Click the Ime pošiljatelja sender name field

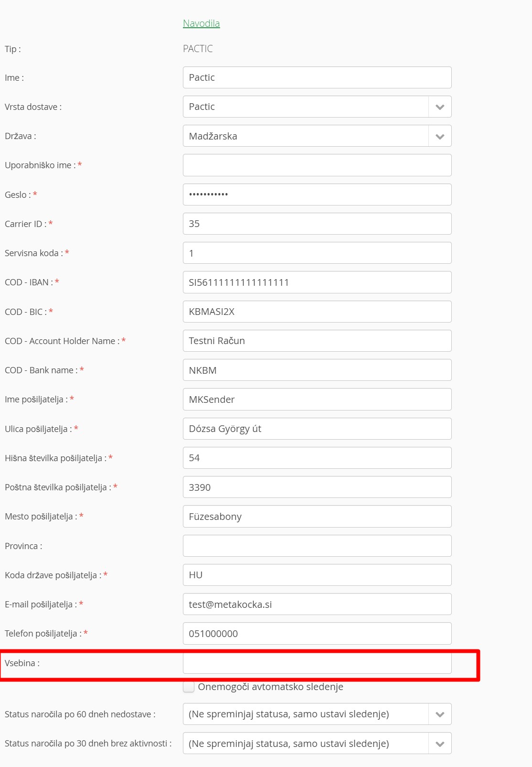[x=317, y=400]
